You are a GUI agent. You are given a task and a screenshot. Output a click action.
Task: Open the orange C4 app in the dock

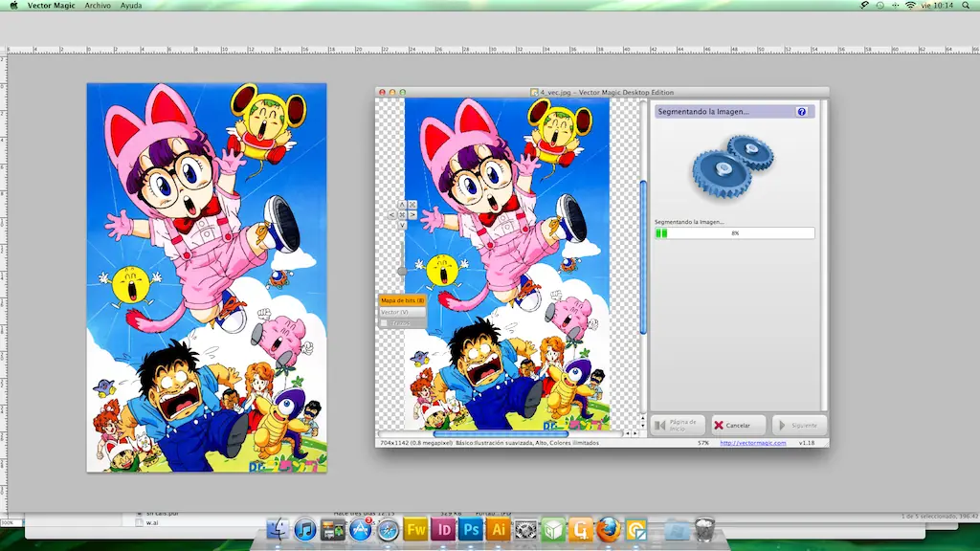click(581, 530)
